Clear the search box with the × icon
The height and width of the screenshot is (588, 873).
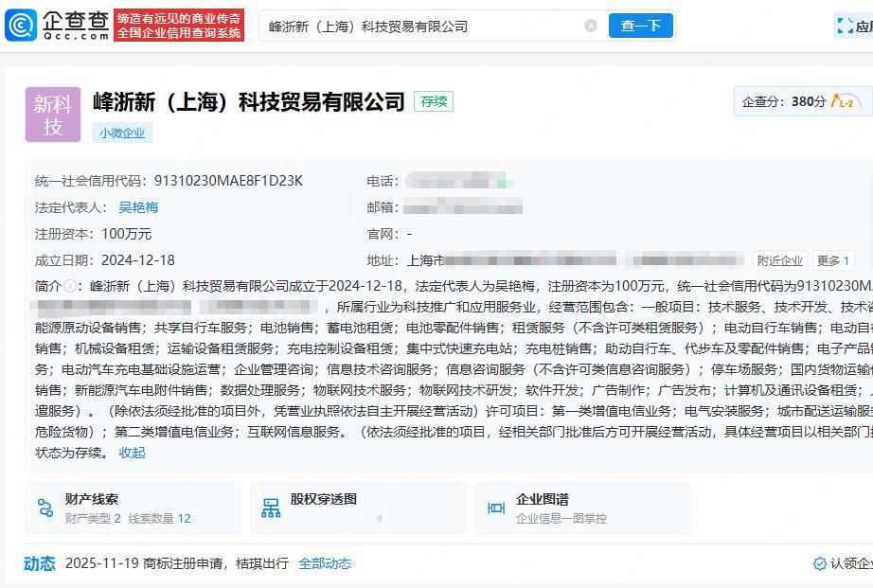pos(592,26)
